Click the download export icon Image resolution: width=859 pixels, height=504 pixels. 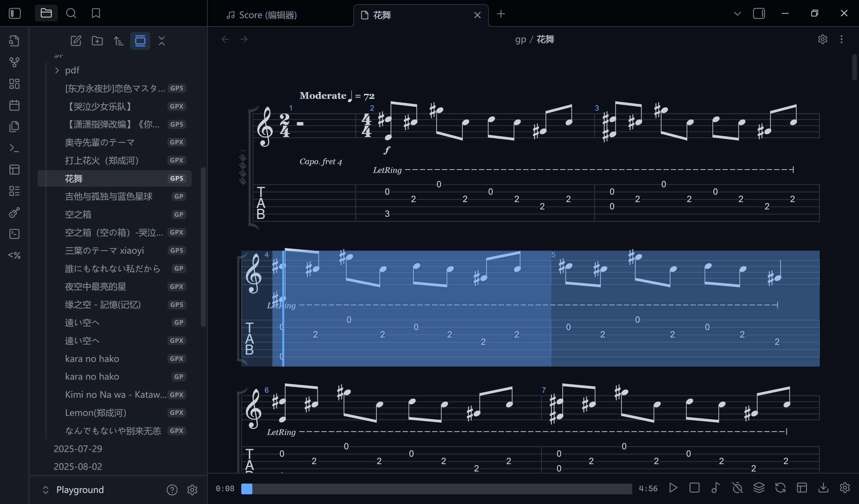(x=823, y=488)
